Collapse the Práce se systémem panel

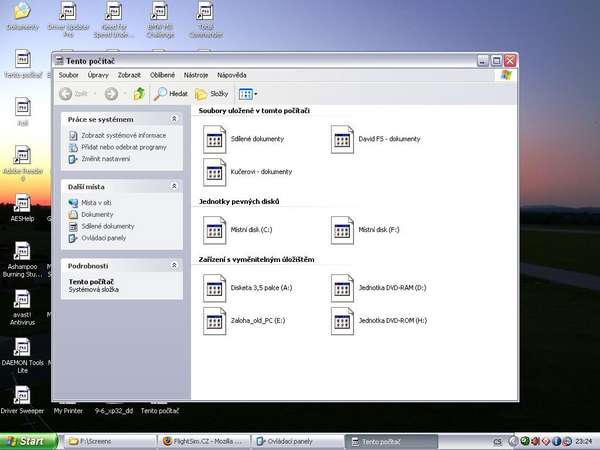[x=174, y=119]
